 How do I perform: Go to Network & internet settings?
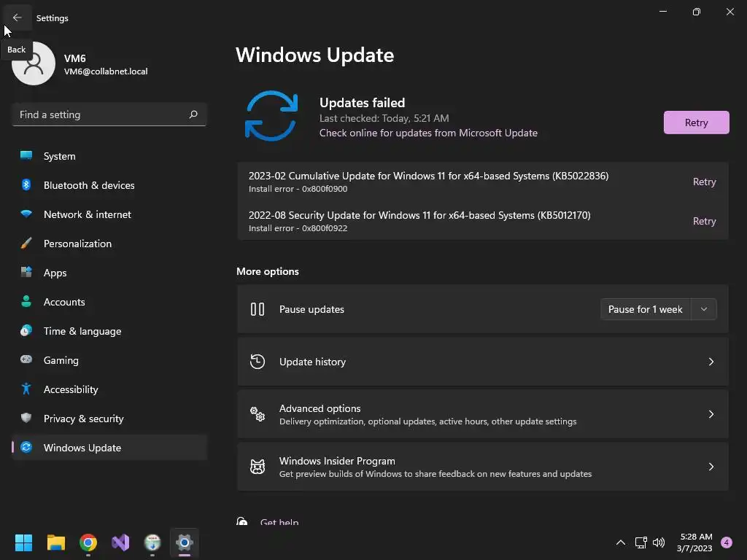(x=109, y=214)
